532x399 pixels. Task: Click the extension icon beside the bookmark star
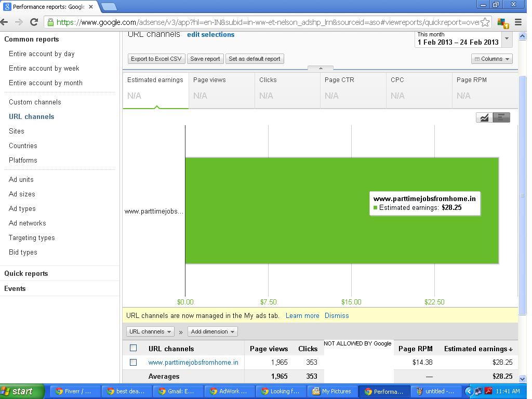tap(503, 23)
